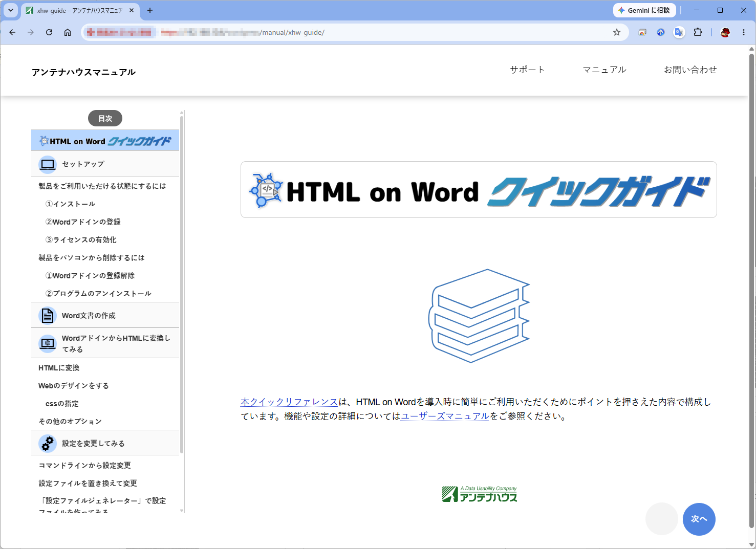Click the laptop icon beside セットアップ

point(48,164)
